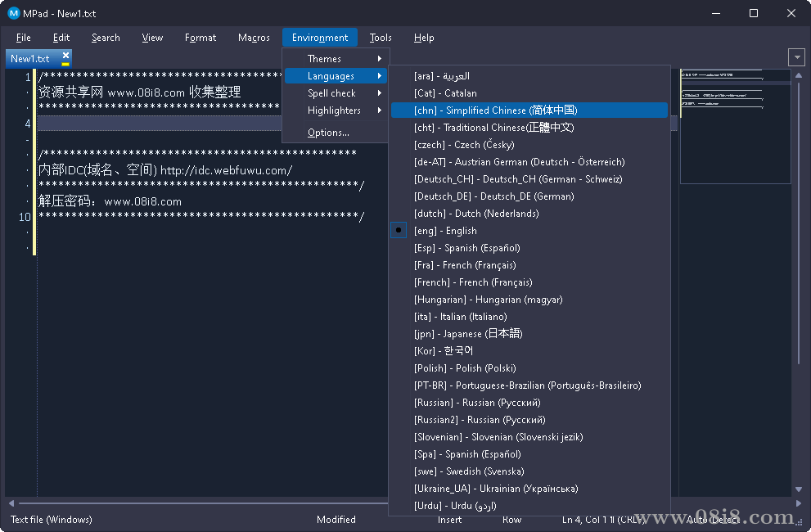
Task: Open the View menu
Action: [152, 38]
